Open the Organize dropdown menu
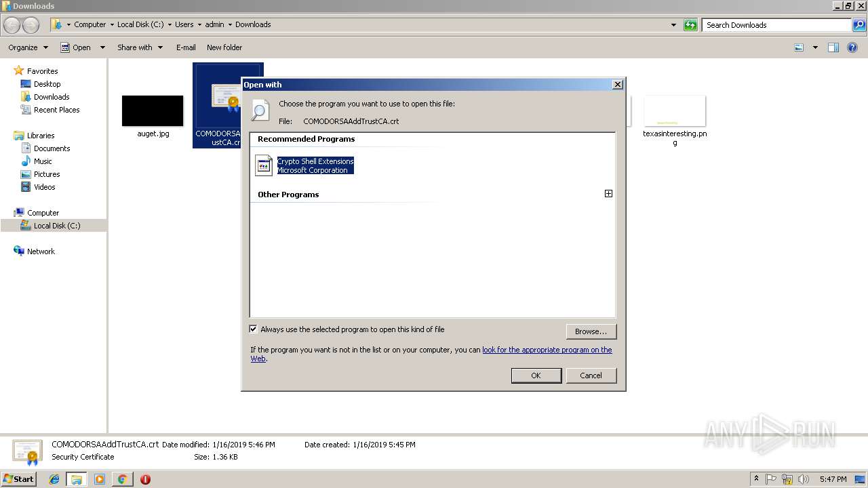The image size is (868, 488). (x=28, y=47)
